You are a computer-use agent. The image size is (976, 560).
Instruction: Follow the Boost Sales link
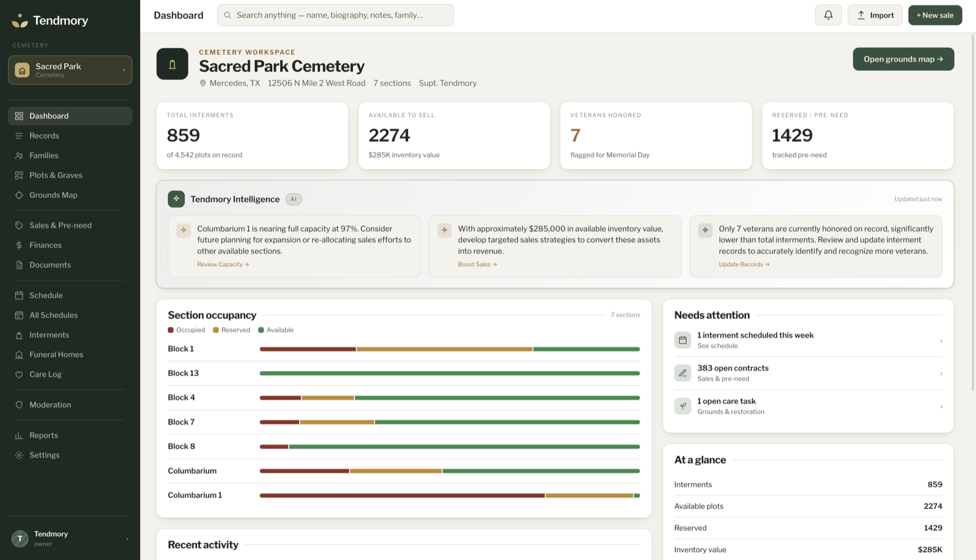478,265
